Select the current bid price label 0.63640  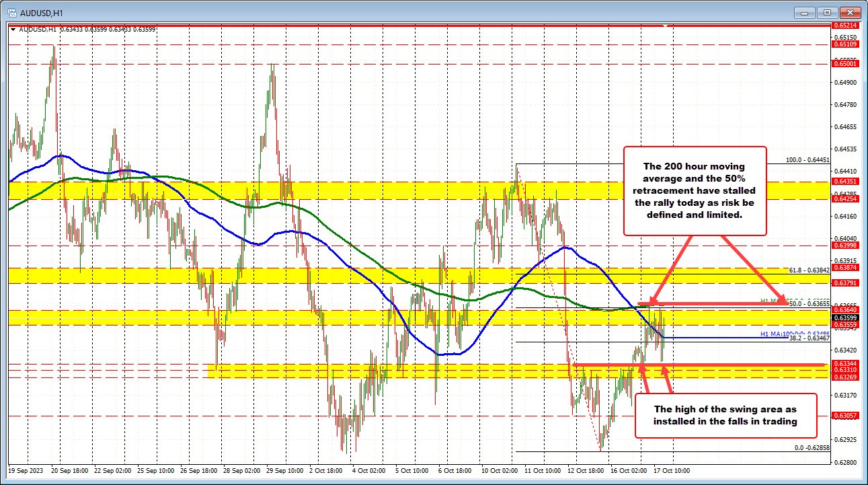[x=847, y=309]
